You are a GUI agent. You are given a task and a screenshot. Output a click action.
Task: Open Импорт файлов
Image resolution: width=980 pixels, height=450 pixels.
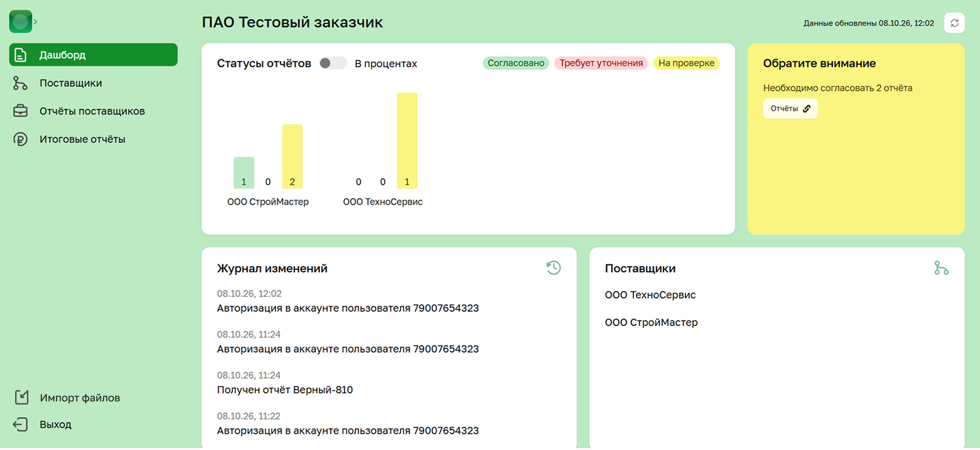80,398
